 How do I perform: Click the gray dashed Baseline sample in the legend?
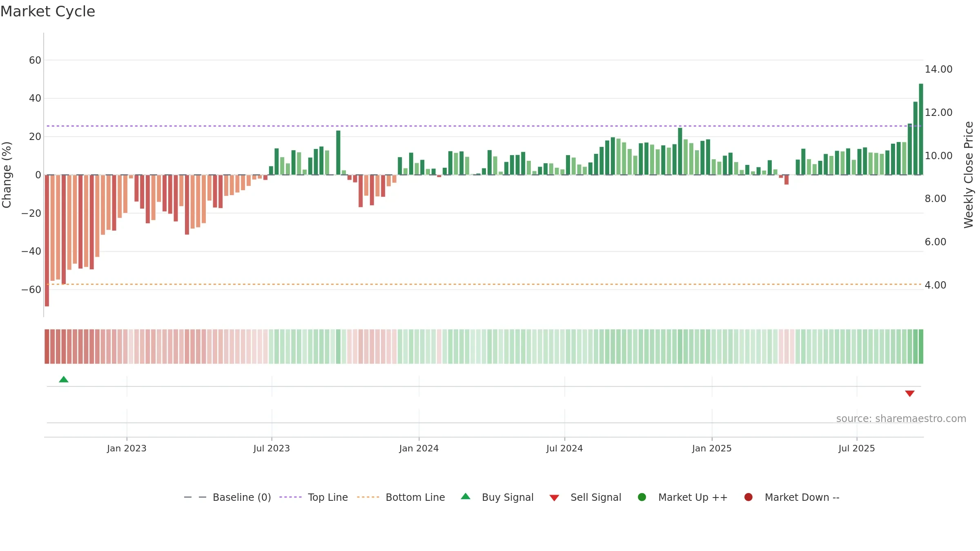coord(195,497)
